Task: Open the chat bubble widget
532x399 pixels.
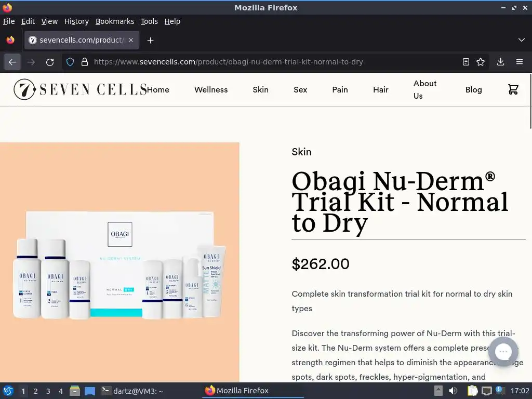Action: (503, 352)
